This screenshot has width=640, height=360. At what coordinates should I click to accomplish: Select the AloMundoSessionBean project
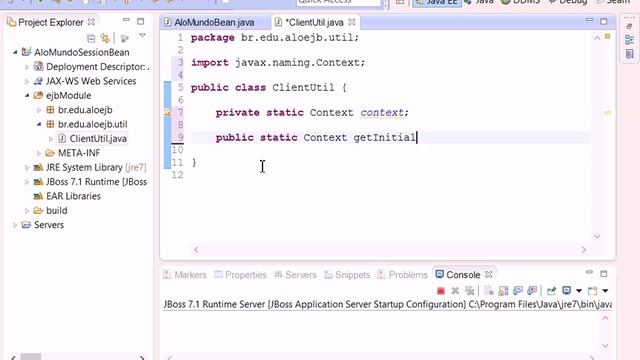click(82, 52)
